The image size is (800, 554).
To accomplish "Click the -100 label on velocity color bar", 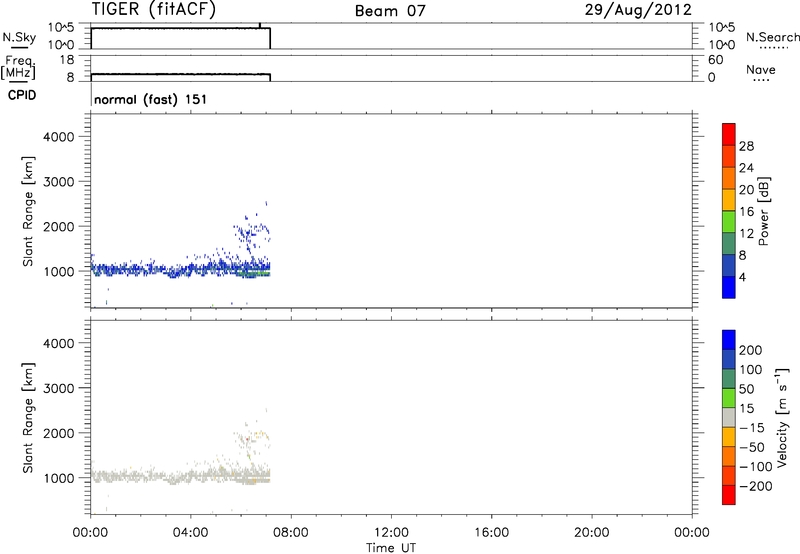I will 756,466.
